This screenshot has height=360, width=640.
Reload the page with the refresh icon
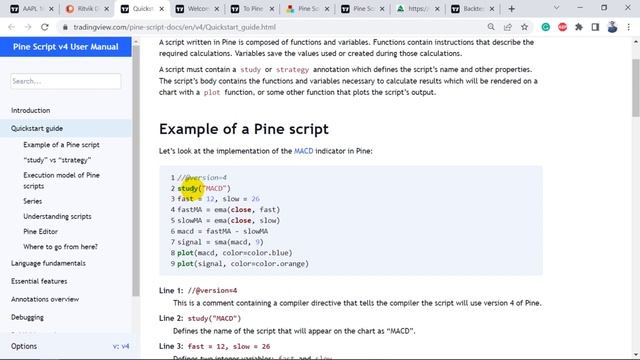(45, 27)
